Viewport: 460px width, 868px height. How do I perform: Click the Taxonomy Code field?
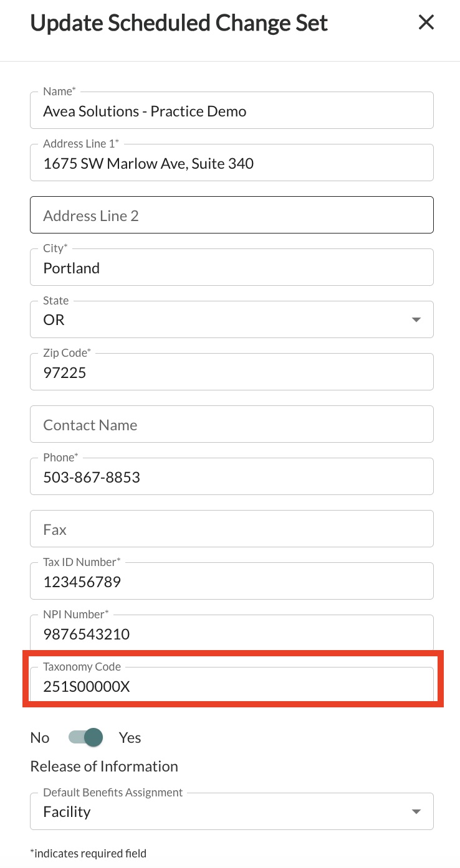click(x=231, y=686)
